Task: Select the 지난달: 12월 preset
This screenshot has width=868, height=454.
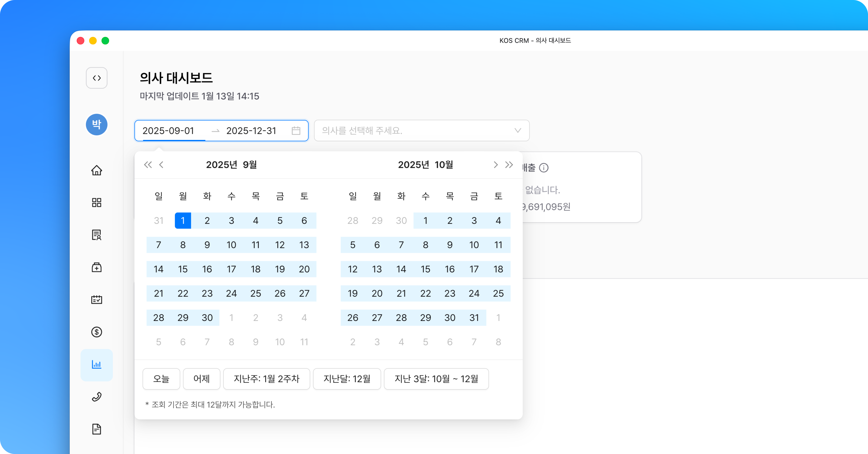Action: click(x=347, y=378)
